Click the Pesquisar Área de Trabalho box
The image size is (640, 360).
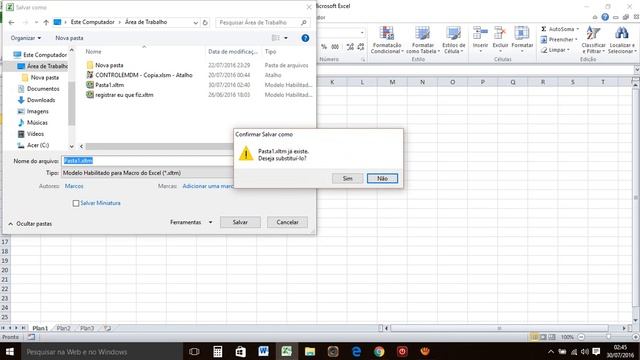point(262,22)
